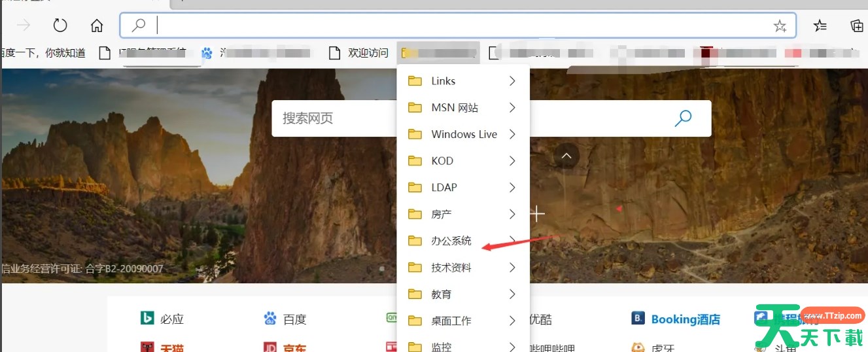Expand the 技术资料 folder arrow
This screenshot has height=352, width=868.
(512, 268)
